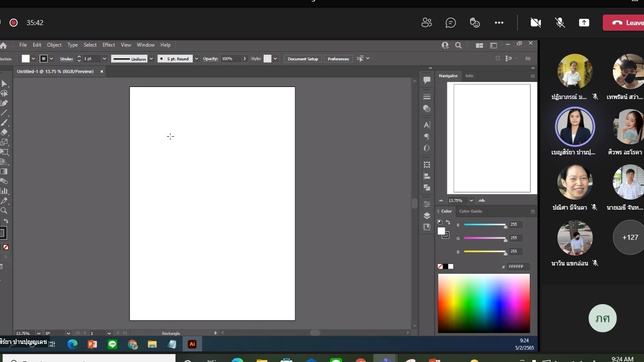Open the Properties panel icon
The image size is (644, 362).
point(427,204)
